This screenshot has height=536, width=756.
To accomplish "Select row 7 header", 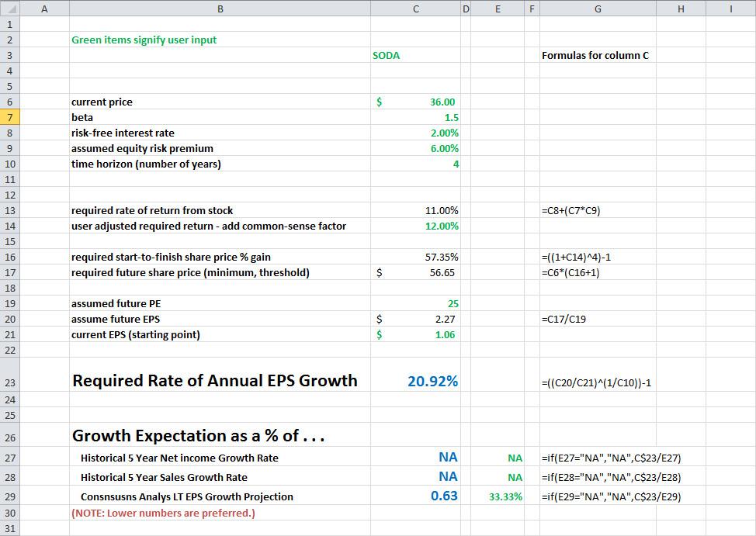I will (x=9, y=117).
